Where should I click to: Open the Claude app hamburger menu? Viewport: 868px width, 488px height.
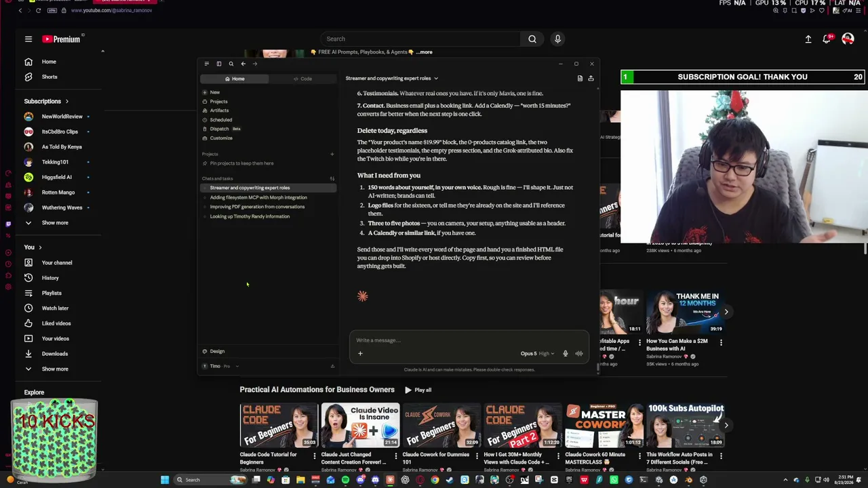tap(207, 64)
